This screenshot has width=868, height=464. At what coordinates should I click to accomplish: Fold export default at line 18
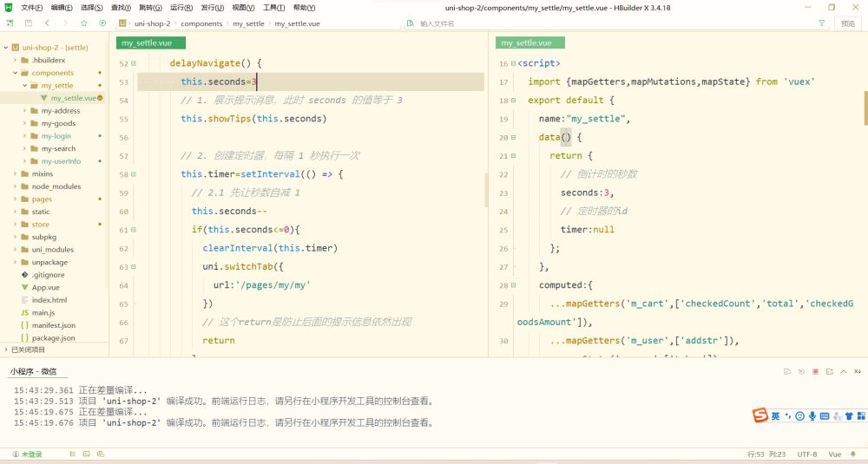[513, 100]
